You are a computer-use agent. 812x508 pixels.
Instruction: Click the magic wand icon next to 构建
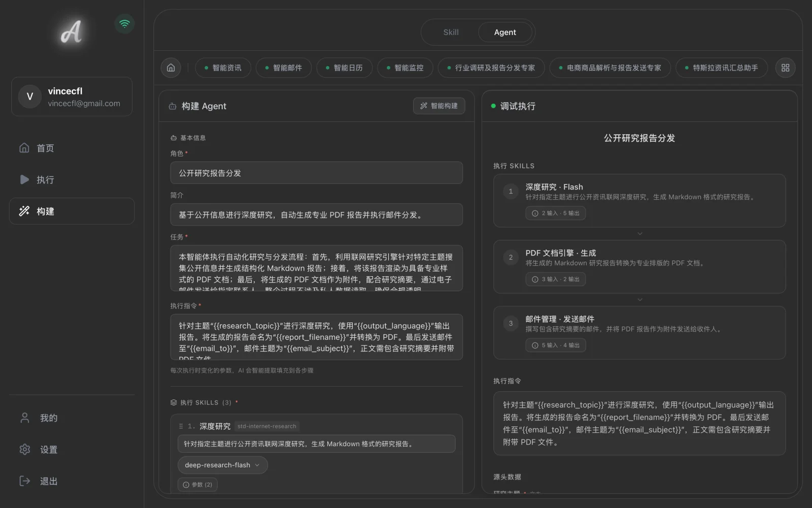24,211
